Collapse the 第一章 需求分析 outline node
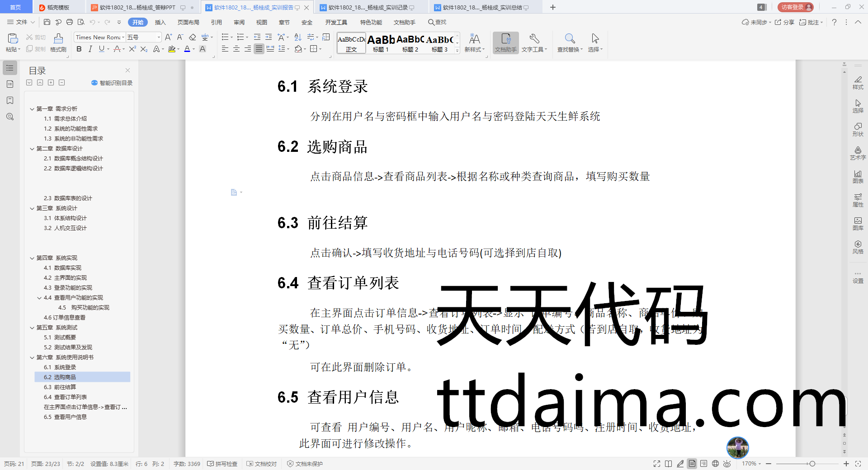868x470 pixels. [x=32, y=109]
